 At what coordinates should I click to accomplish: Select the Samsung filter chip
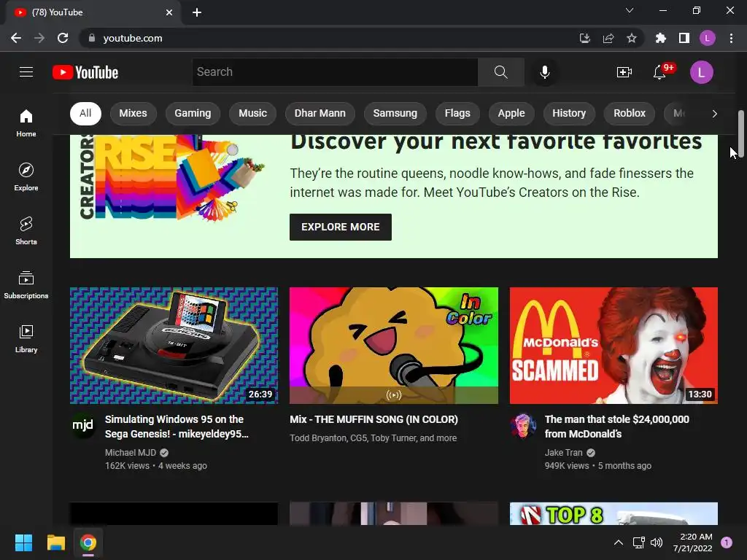point(395,113)
